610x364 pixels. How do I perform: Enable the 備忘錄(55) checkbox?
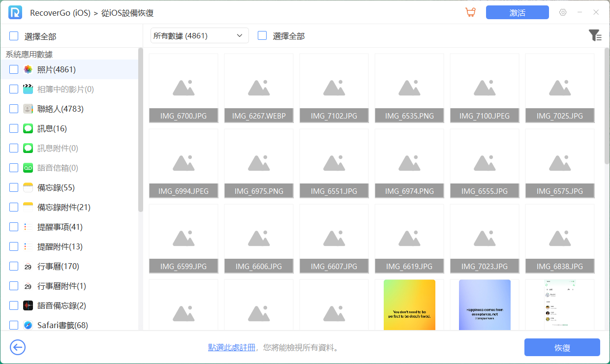[14, 188]
